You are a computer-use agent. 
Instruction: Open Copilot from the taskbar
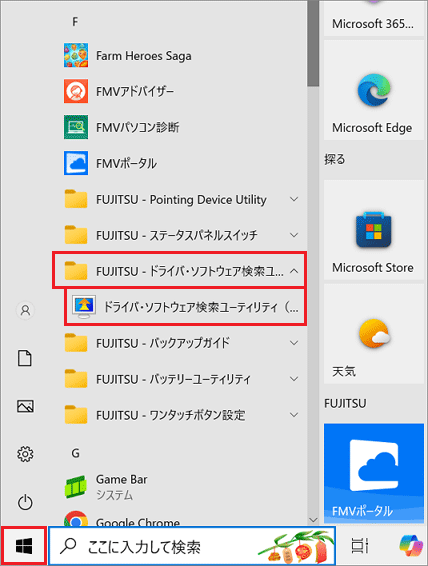pyautogui.click(x=411, y=545)
